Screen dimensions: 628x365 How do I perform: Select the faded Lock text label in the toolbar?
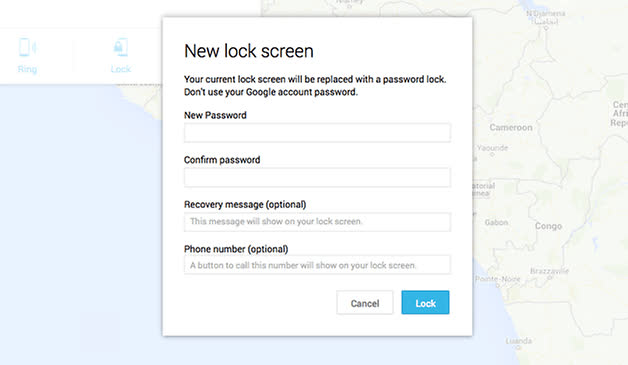click(121, 69)
